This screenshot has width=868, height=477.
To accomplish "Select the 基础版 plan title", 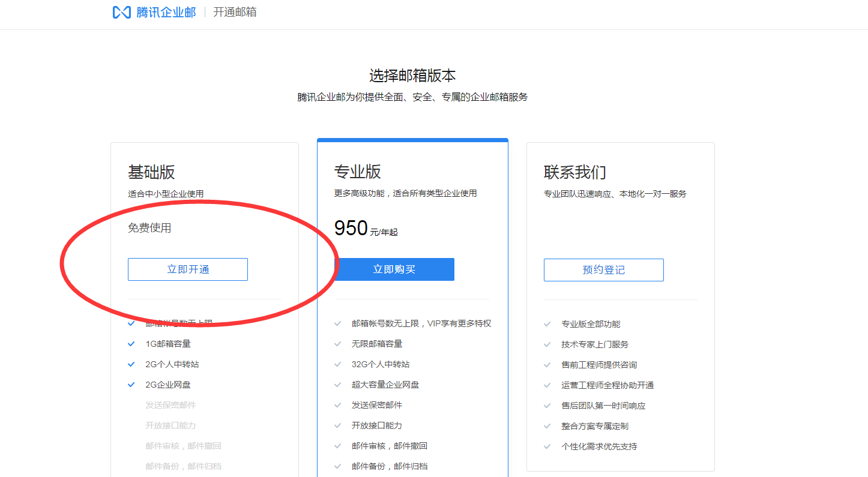I will click(151, 172).
